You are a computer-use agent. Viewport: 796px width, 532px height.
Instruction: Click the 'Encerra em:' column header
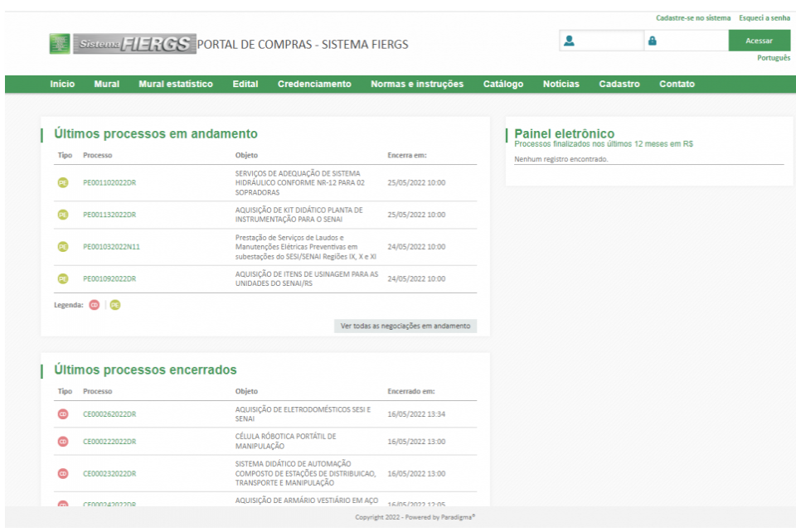coord(407,155)
